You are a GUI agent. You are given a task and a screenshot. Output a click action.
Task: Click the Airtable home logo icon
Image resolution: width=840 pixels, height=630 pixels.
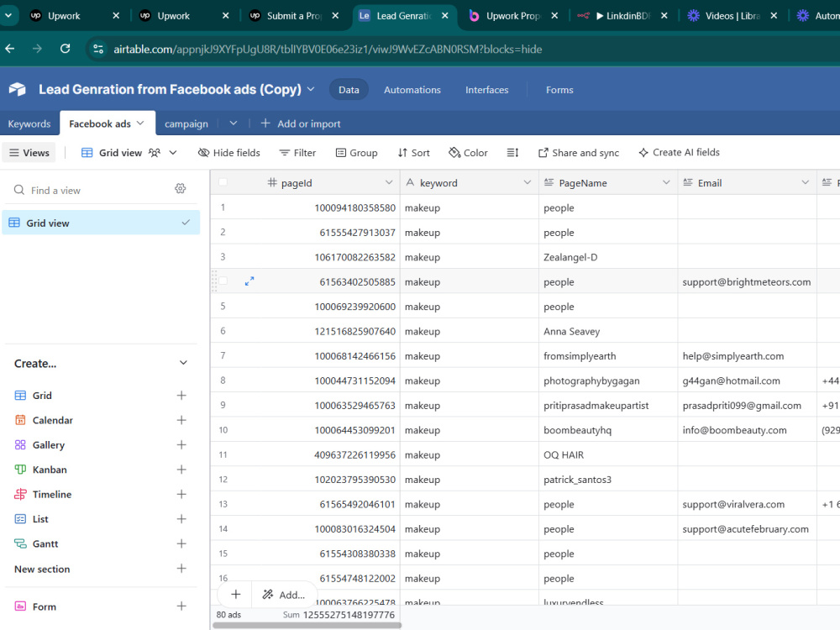pos(17,89)
